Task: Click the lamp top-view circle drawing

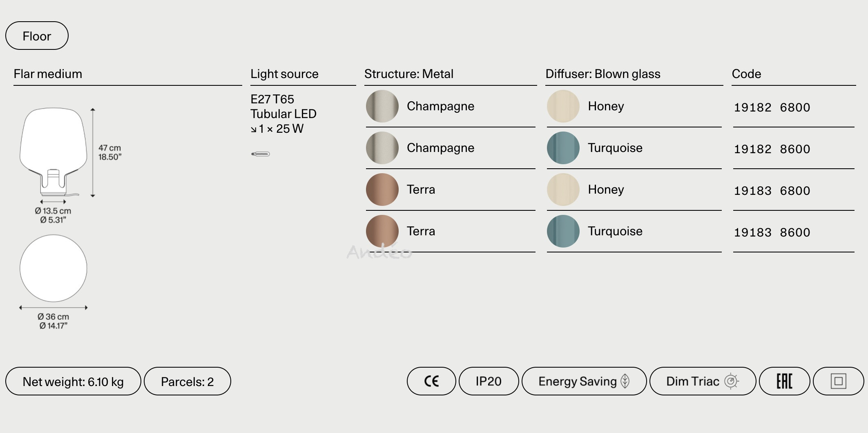Action: click(x=54, y=268)
